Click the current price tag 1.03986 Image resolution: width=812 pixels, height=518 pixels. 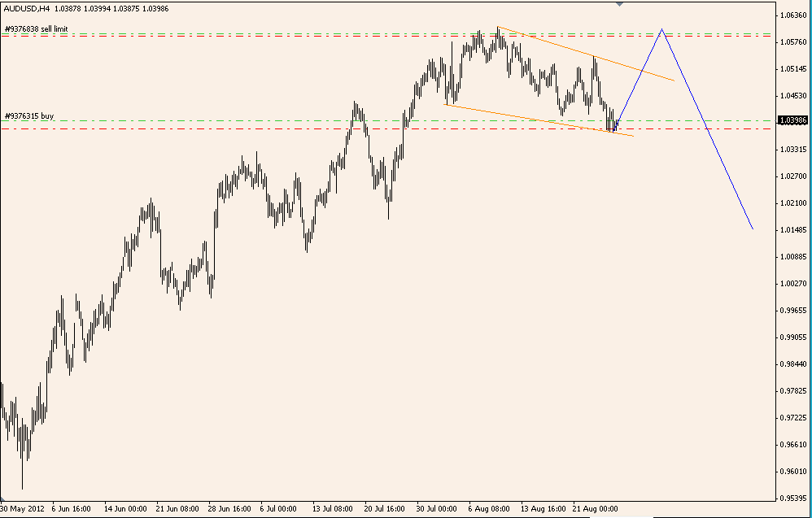(x=792, y=120)
